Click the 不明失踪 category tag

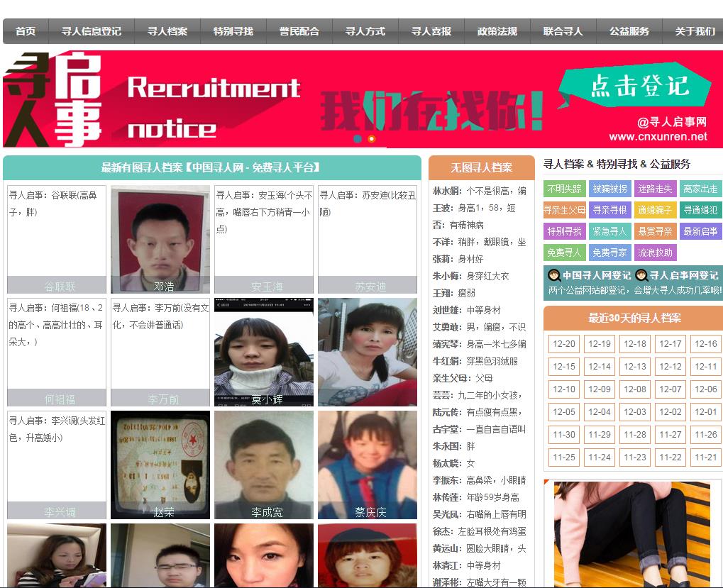tap(564, 189)
